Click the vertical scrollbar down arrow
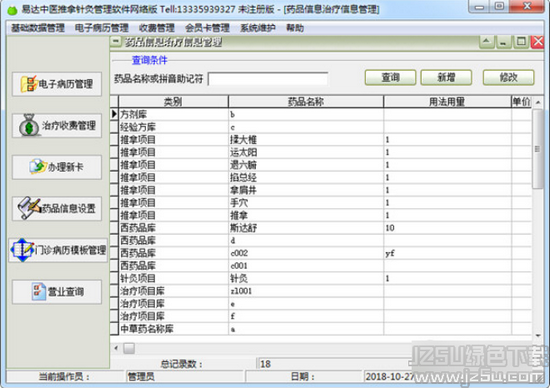Viewport: 550px width, 388px height. pos(538,336)
